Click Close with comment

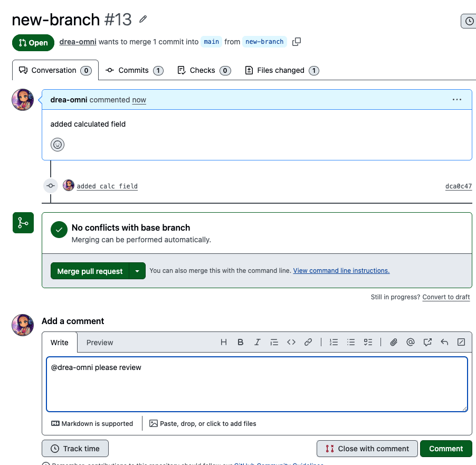pos(367,449)
